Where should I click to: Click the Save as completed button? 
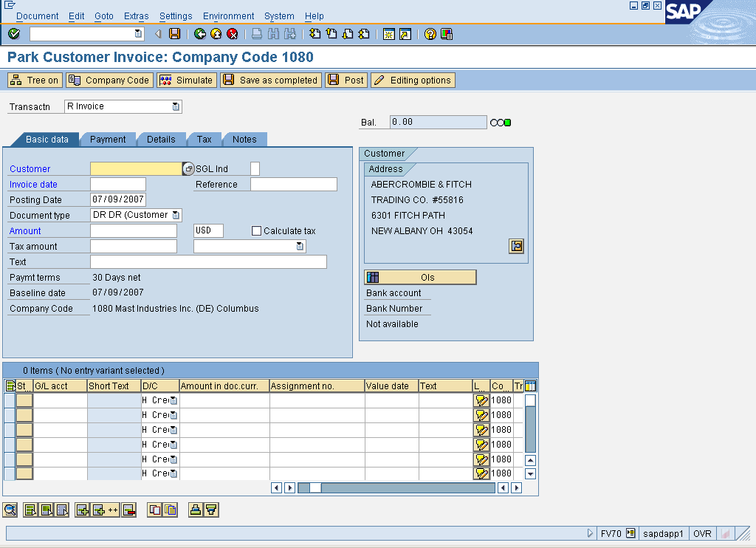271,80
